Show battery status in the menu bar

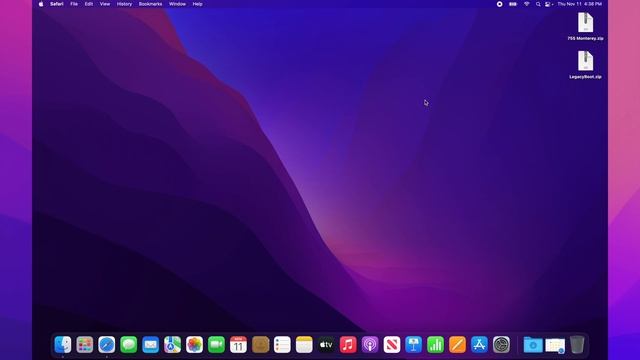pyautogui.click(x=513, y=4)
